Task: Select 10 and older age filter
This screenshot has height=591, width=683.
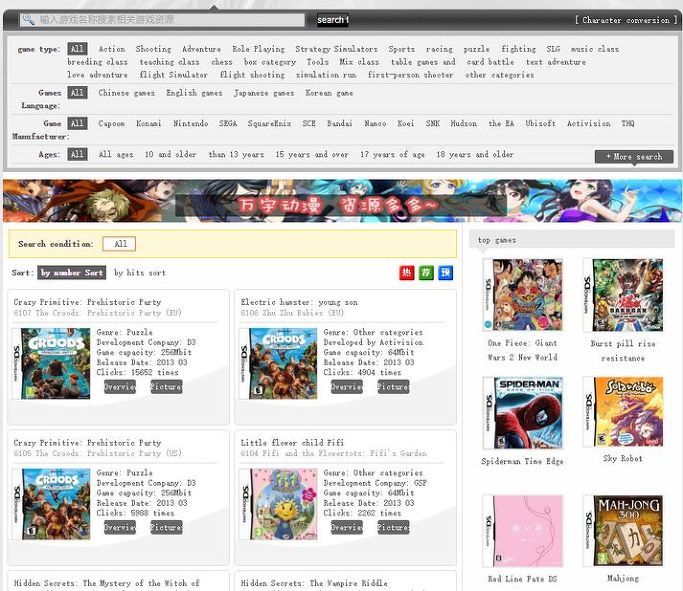Action: coord(170,155)
